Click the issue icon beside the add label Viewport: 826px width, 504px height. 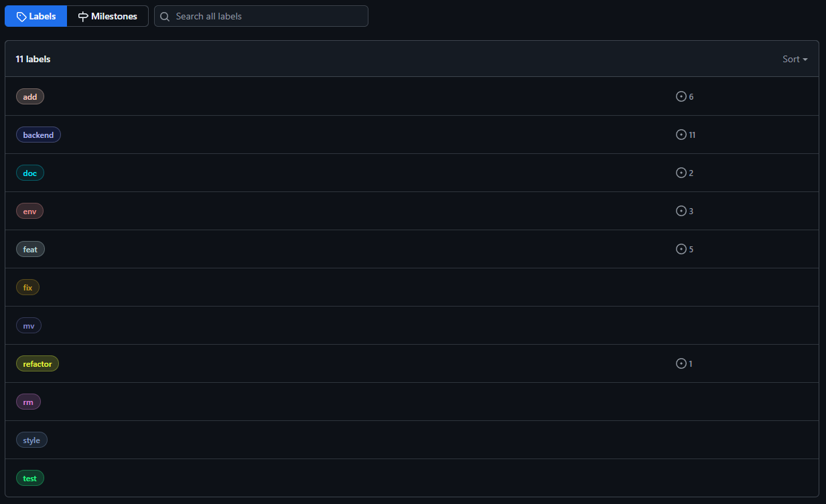(x=680, y=96)
